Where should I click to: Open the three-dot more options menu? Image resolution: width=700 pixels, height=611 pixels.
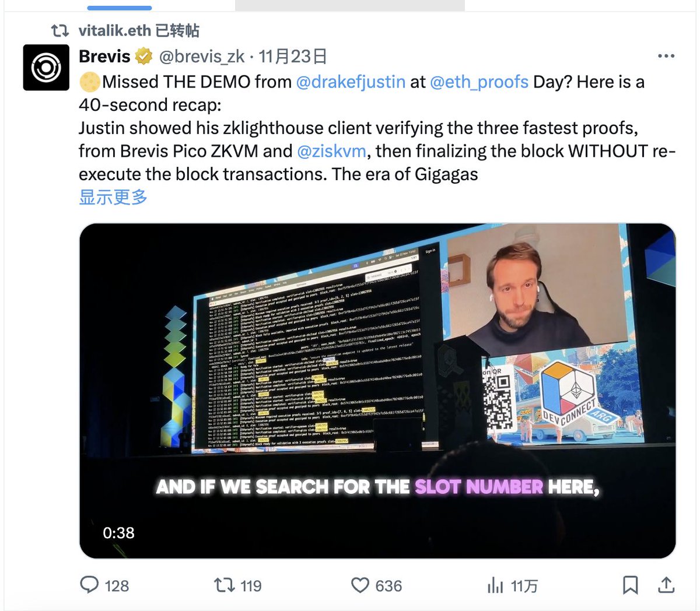[x=666, y=56]
